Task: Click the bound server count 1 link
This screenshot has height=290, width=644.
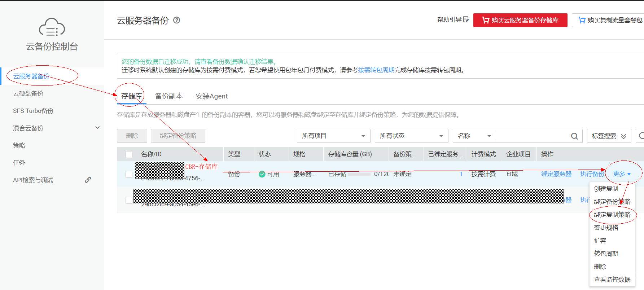Action: 461,174
